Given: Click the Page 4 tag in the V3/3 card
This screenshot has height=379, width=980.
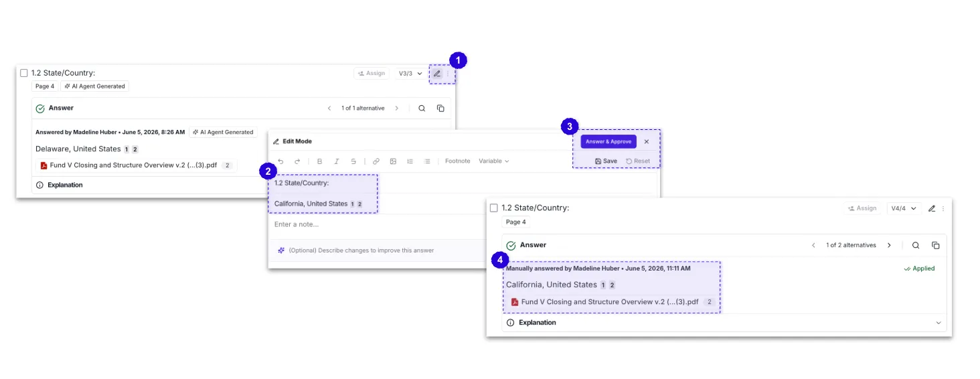Looking at the screenshot, I should pyautogui.click(x=45, y=86).
